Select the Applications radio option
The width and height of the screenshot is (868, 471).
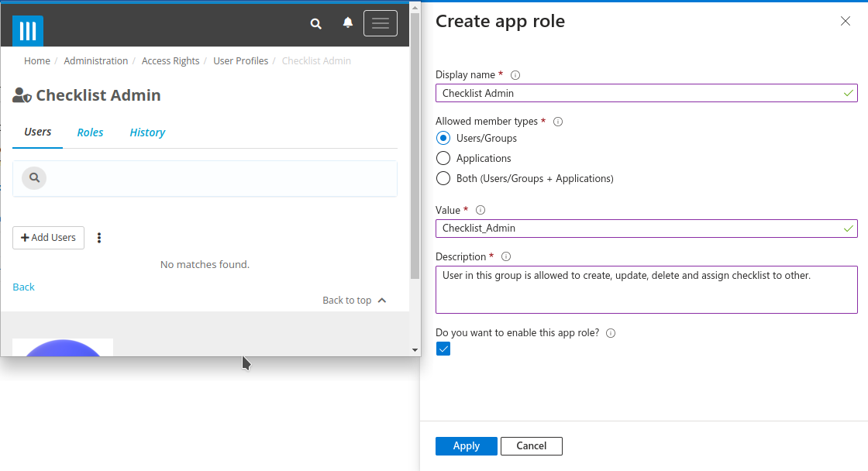point(443,158)
